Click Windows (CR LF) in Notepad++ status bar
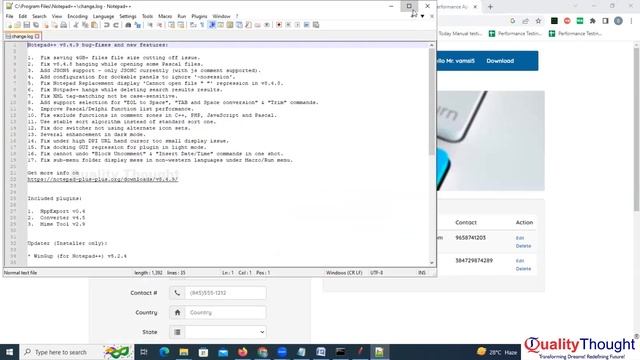The width and height of the screenshot is (640, 360). point(344,273)
